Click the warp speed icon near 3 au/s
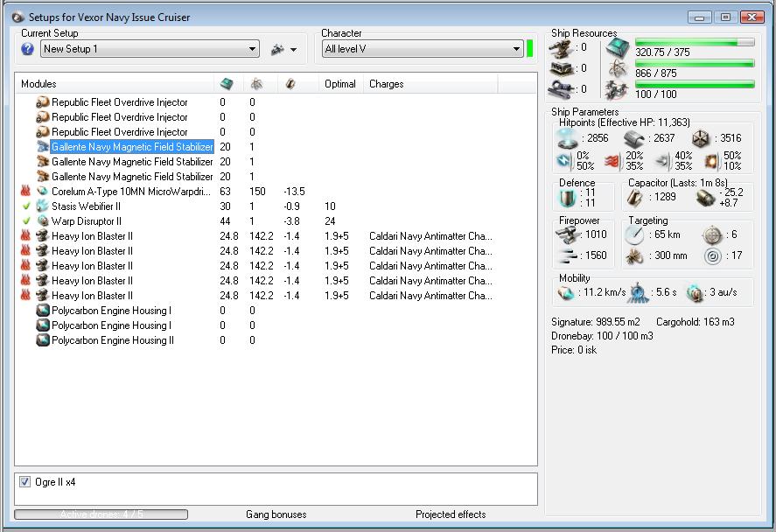The width and height of the screenshot is (776, 532). (695, 293)
